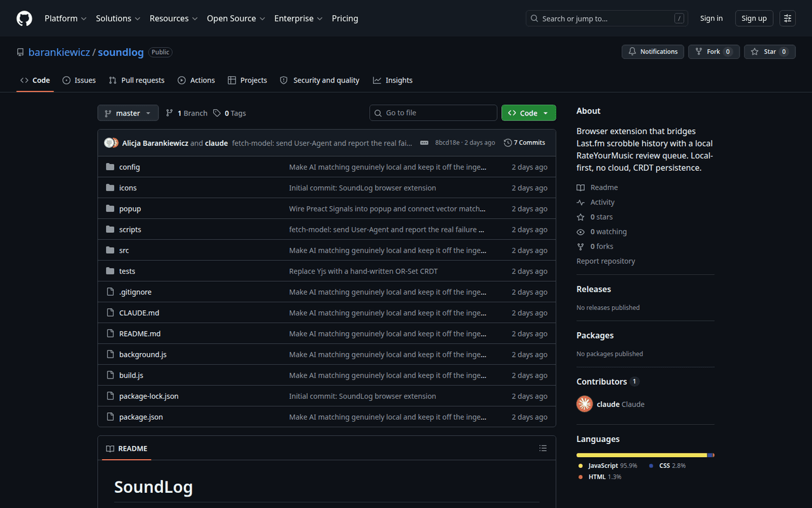Click the magnifier icon in the header search
Screen dimensions: 812x508
535,18
